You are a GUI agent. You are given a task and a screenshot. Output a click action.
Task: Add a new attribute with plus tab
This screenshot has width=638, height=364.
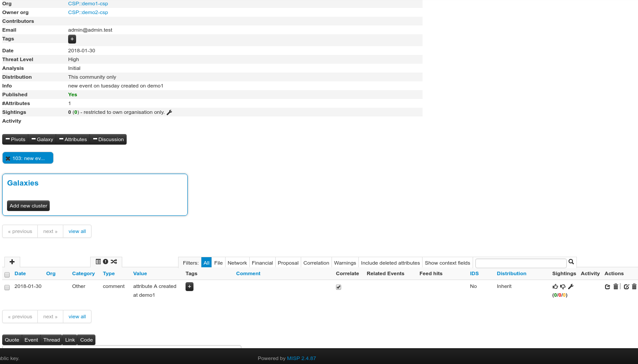click(12, 262)
